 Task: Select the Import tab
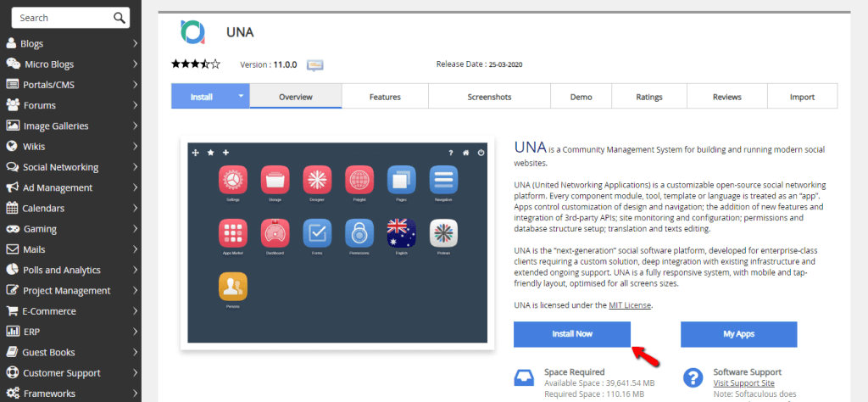(x=802, y=97)
